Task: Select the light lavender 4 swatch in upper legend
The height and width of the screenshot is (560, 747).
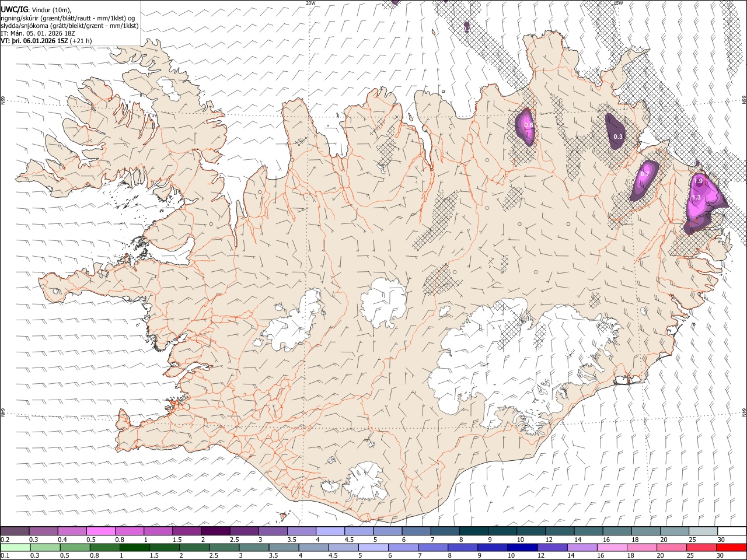Action: coord(330,531)
